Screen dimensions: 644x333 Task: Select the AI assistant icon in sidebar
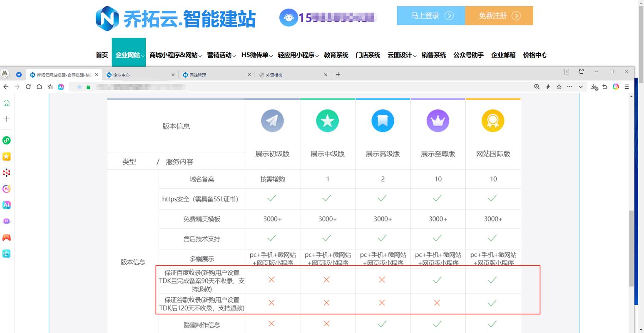click(6, 189)
